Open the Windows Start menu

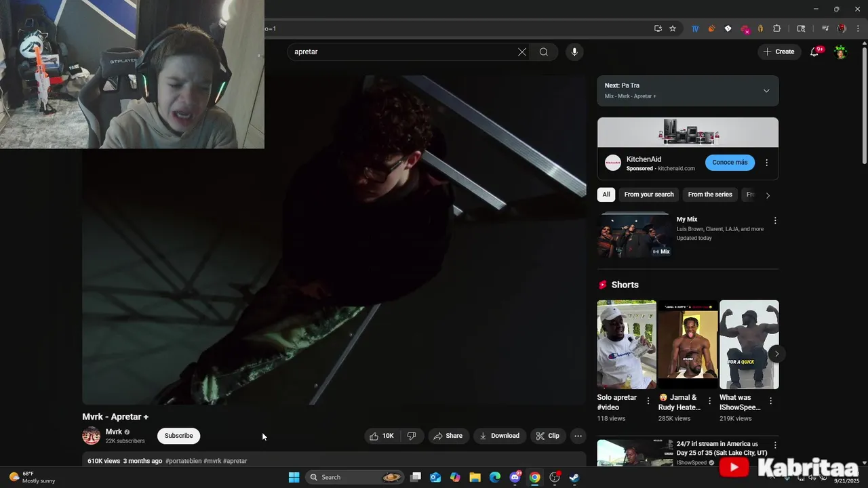pyautogui.click(x=294, y=477)
